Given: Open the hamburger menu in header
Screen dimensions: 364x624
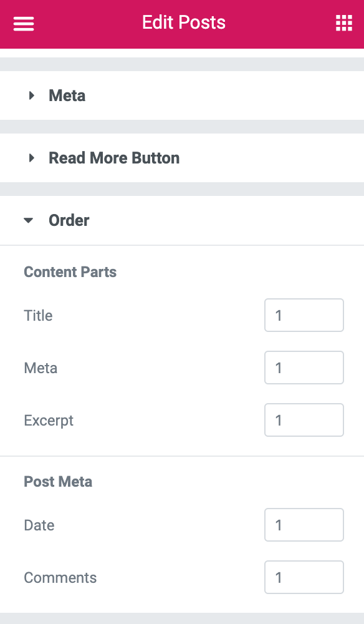Looking at the screenshot, I should pos(24,24).
